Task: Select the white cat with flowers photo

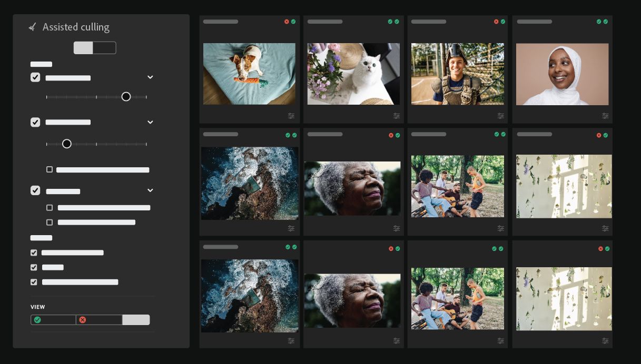Action: [x=353, y=74]
